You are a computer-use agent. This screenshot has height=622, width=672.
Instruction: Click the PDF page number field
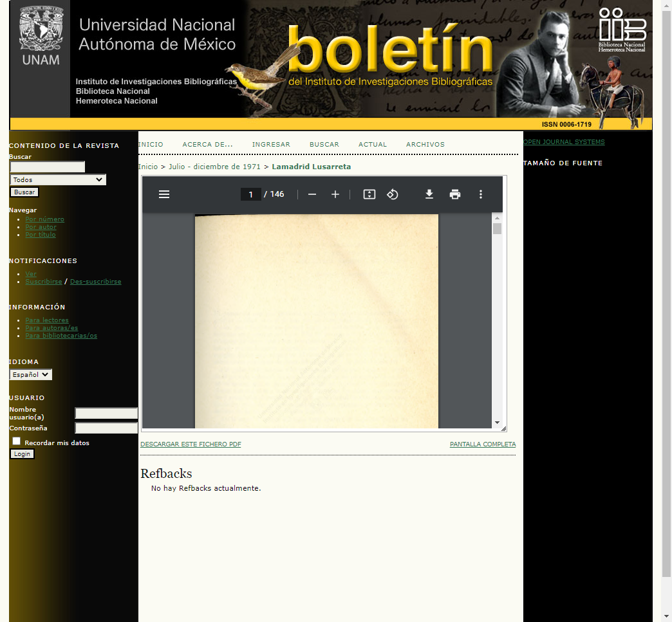pos(251,194)
